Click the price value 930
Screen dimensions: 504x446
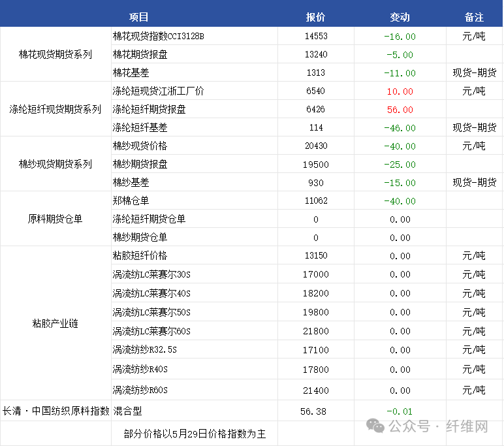[316, 183]
